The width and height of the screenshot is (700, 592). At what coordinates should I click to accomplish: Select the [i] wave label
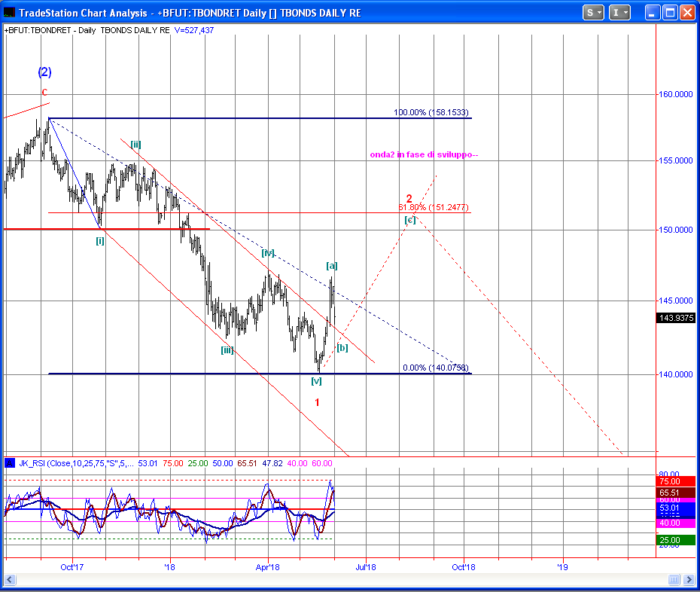pyautogui.click(x=100, y=241)
